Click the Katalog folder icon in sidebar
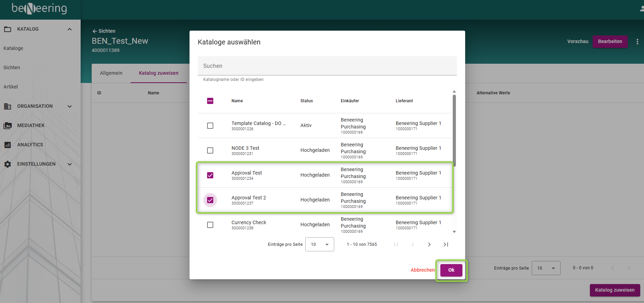644x303 pixels. click(8, 29)
